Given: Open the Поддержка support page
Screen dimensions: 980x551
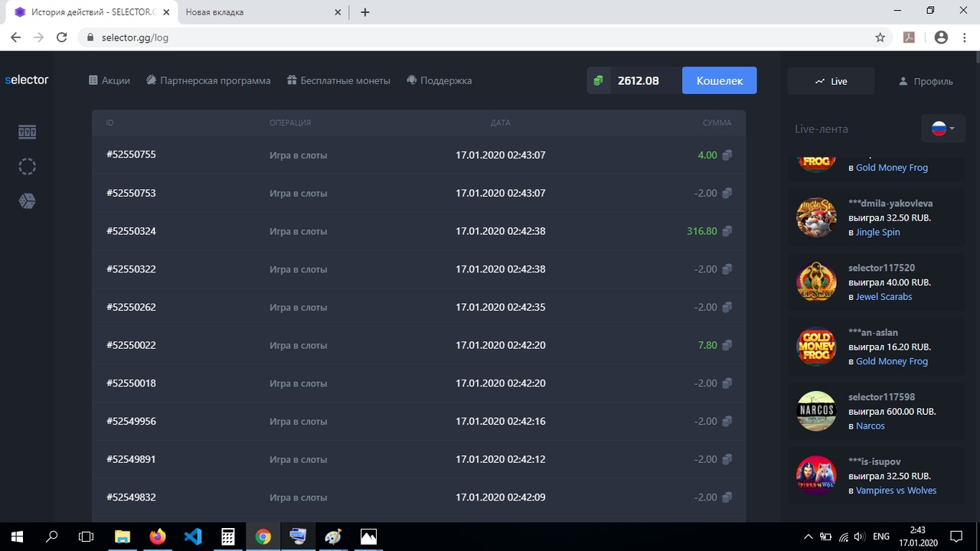Looking at the screenshot, I should 439,80.
